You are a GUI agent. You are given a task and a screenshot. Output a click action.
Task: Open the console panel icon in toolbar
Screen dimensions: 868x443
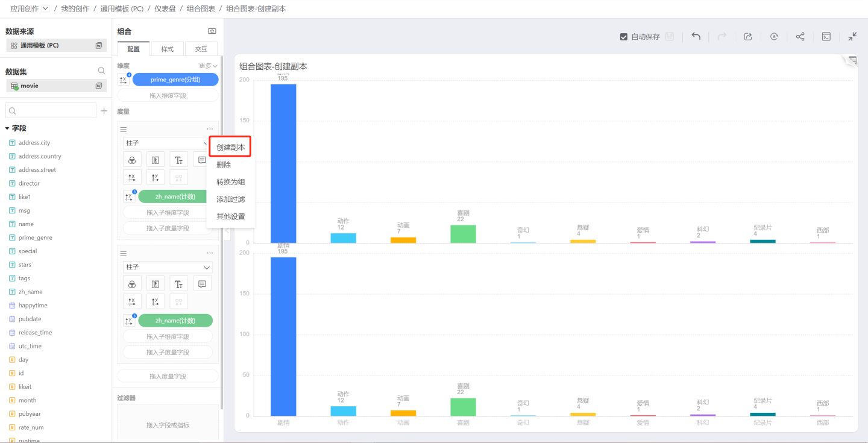[826, 36]
